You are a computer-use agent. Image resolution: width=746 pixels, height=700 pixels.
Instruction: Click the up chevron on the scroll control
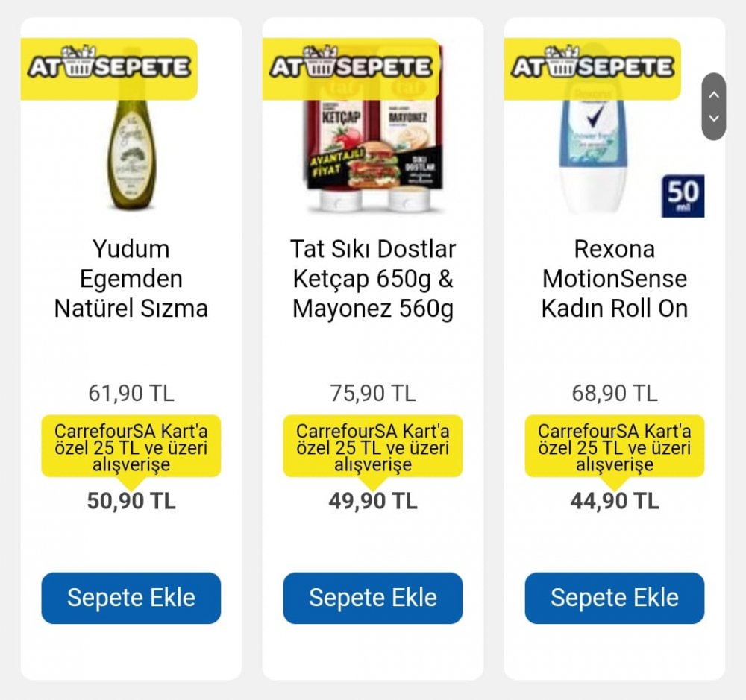pos(714,95)
